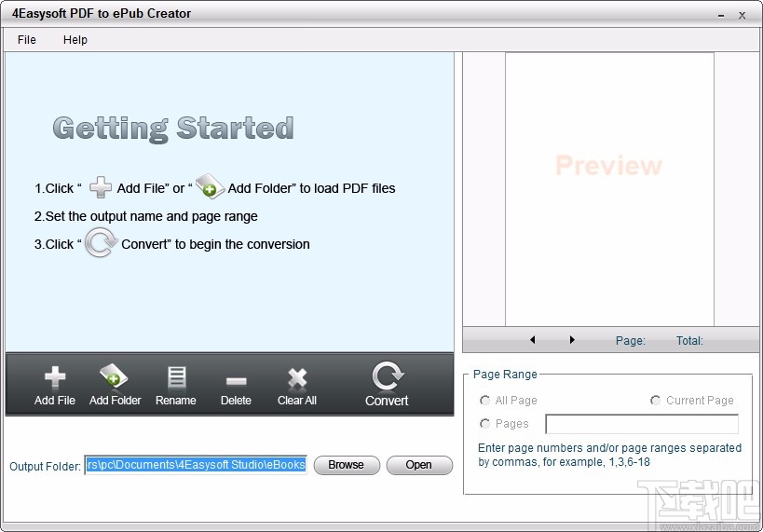This screenshot has height=532, width=763.
Task: Select the Pages radio option
Action: 484,424
